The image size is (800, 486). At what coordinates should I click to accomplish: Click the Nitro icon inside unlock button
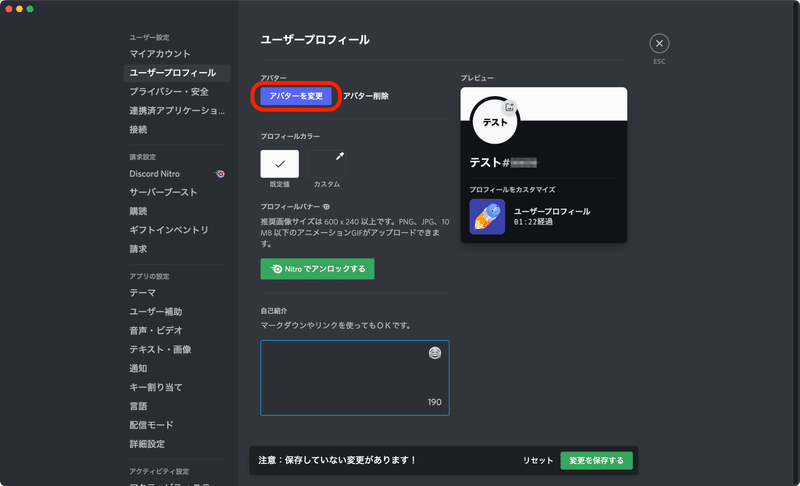pos(276,269)
